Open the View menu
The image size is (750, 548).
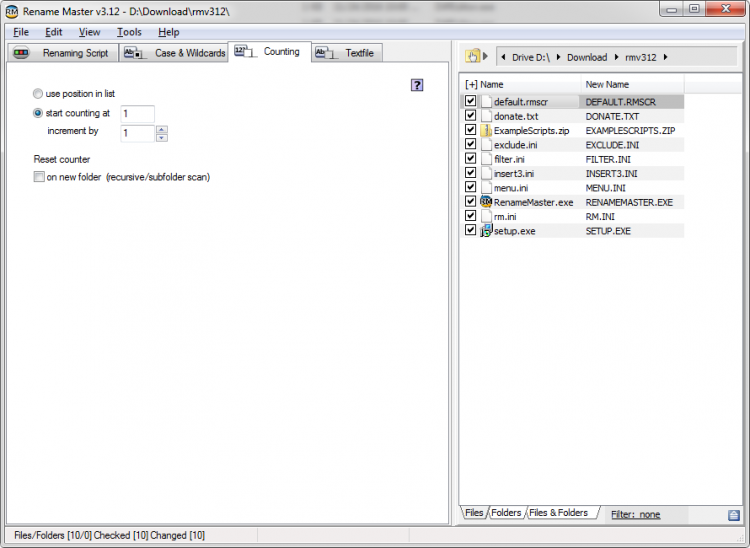click(x=89, y=32)
